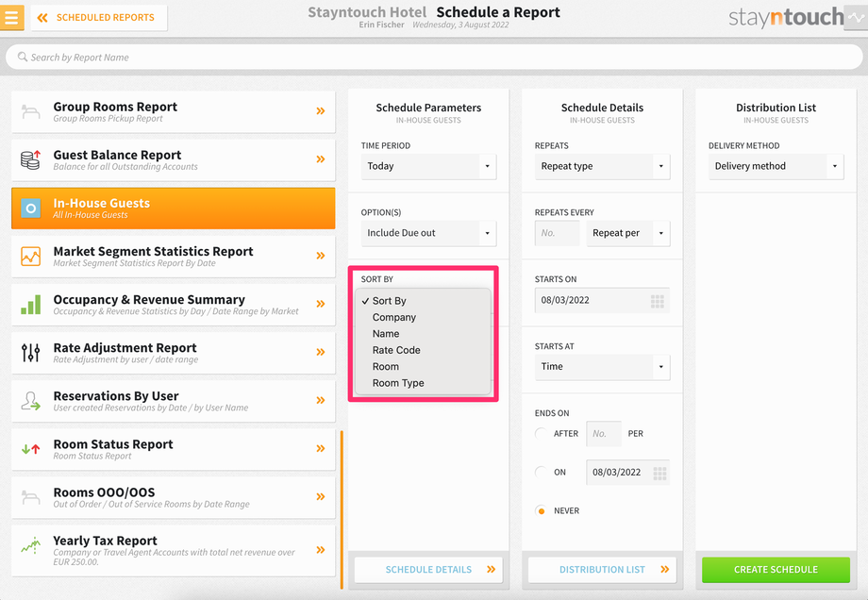Click the Rooms OOO/OOS bed icon
The image size is (868, 600).
tap(30, 497)
